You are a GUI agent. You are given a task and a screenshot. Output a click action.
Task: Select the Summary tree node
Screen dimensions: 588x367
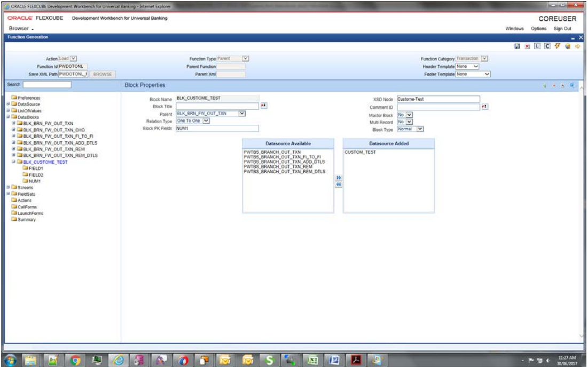coord(27,219)
